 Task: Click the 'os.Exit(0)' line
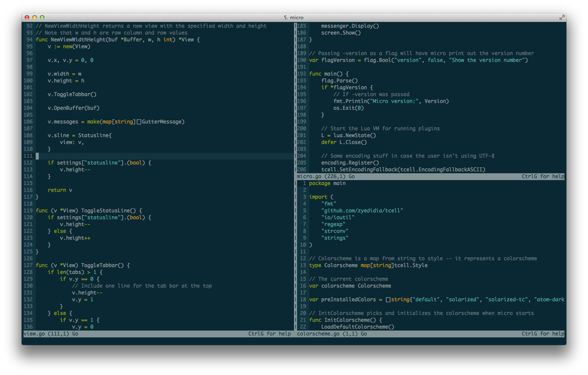tap(348, 108)
